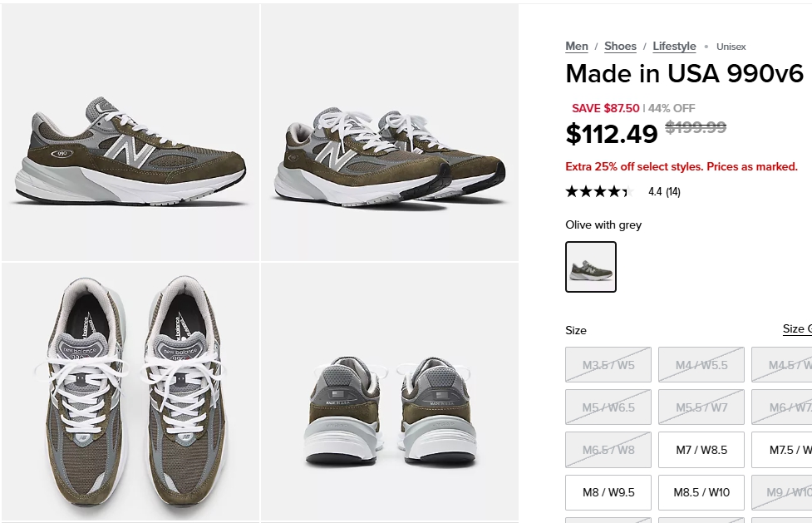This screenshot has width=812, height=523.
Task: Click the star rating icons
Action: point(598,192)
